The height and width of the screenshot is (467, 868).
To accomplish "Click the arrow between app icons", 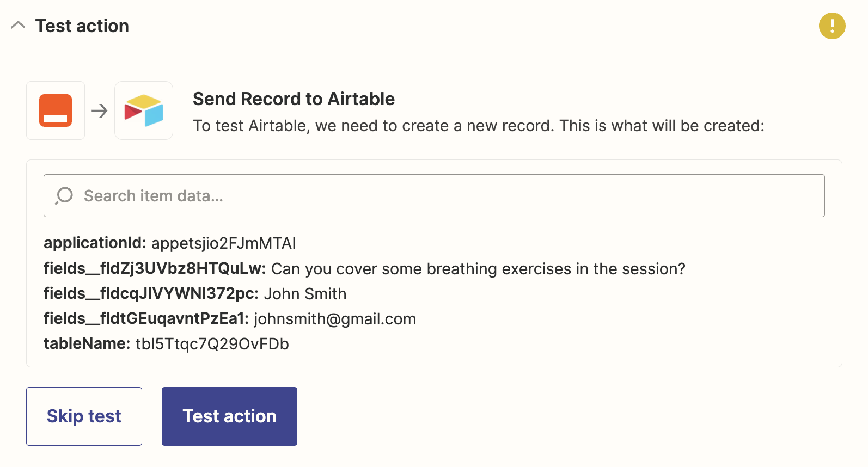I will (100, 111).
